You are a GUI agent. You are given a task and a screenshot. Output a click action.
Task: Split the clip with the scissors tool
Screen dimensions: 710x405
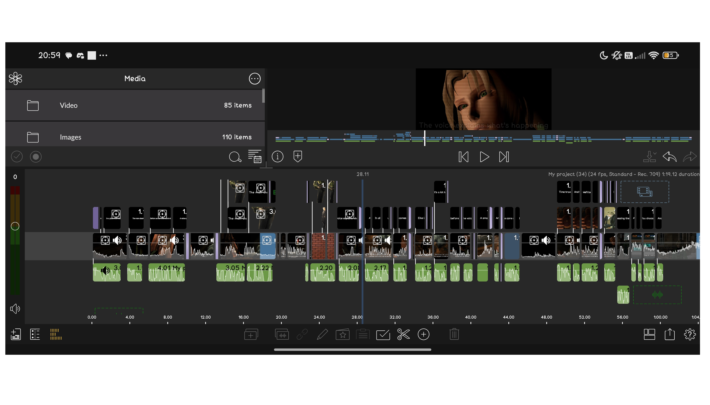pyautogui.click(x=403, y=335)
